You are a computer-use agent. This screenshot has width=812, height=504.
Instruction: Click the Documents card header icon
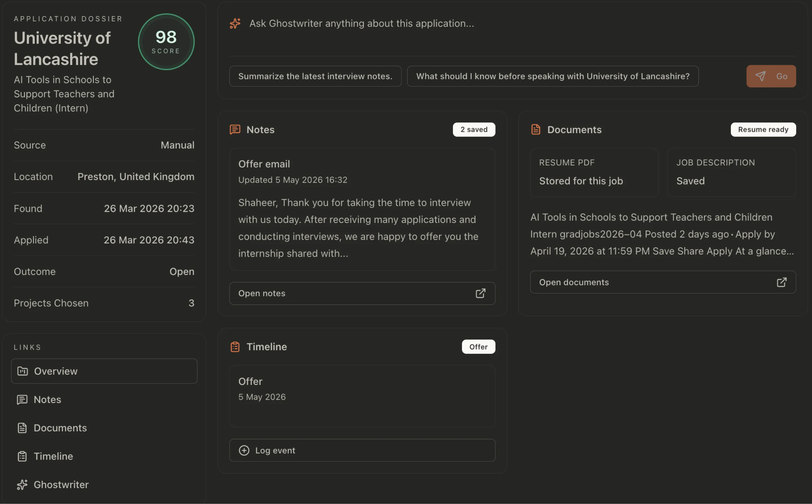536,129
